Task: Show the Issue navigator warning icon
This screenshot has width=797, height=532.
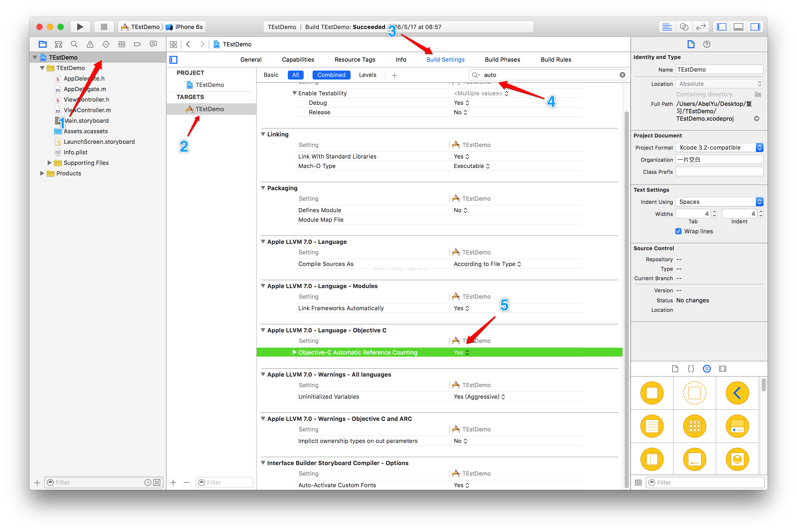Action: pos(90,44)
